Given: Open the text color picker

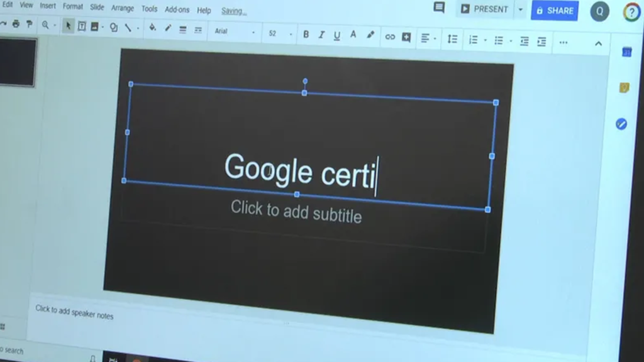Looking at the screenshot, I should [x=353, y=35].
